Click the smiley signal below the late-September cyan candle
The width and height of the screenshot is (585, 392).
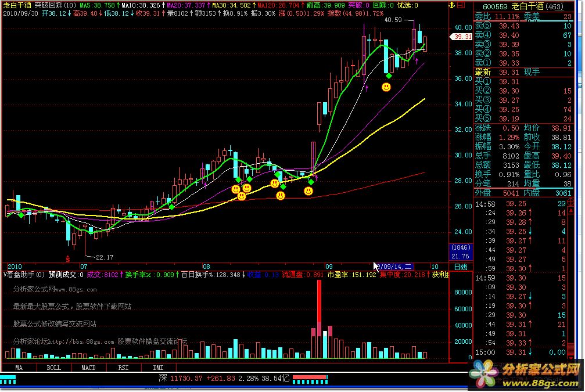click(386, 87)
